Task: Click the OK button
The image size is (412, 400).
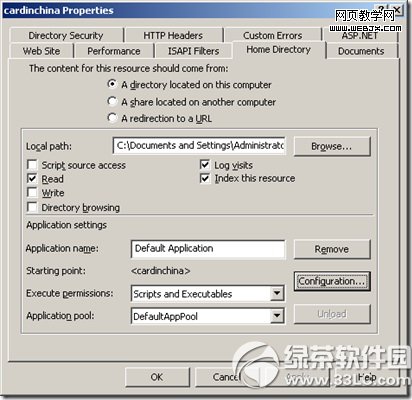Action: coord(157,377)
